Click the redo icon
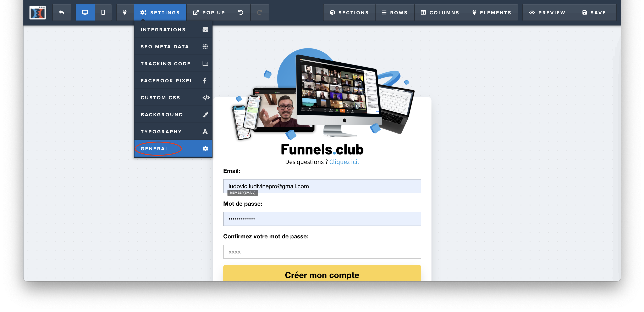The height and width of the screenshot is (312, 644). pyautogui.click(x=259, y=12)
